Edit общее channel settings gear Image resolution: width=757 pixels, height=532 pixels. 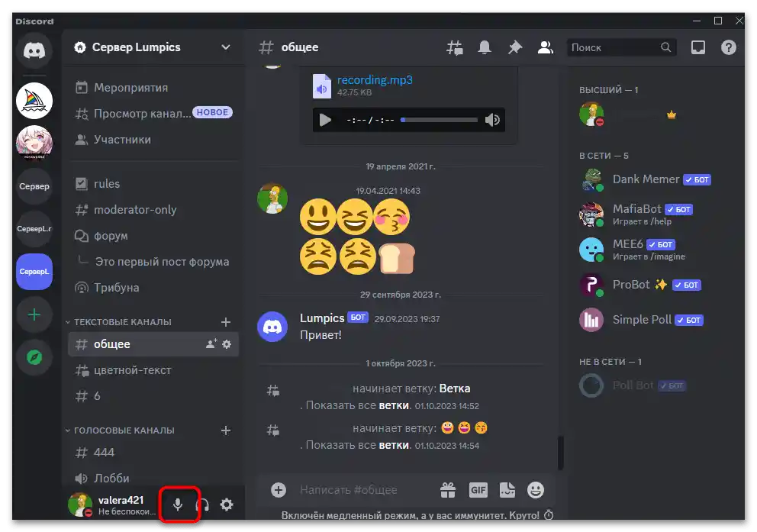point(227,344)
